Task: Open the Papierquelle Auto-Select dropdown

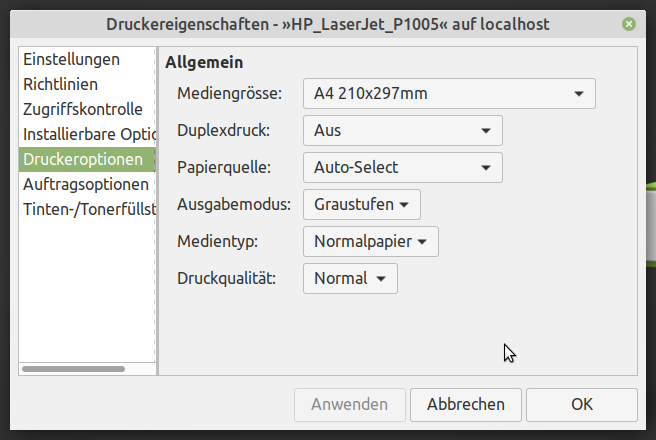Action: (402, 167)
